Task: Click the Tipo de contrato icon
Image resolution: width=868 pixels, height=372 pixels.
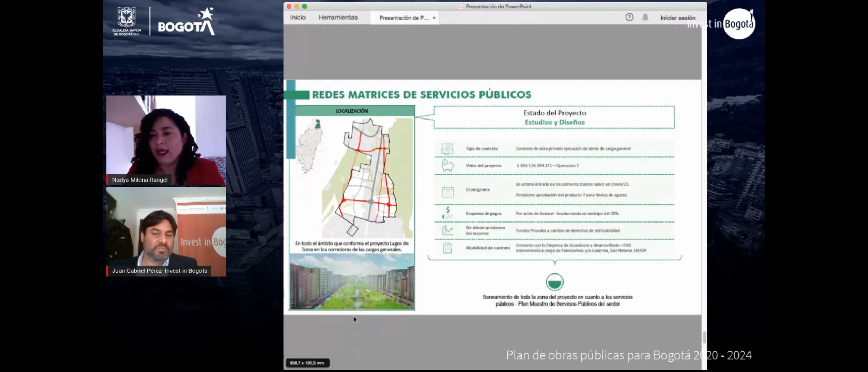Action: (x=447, y=149)
